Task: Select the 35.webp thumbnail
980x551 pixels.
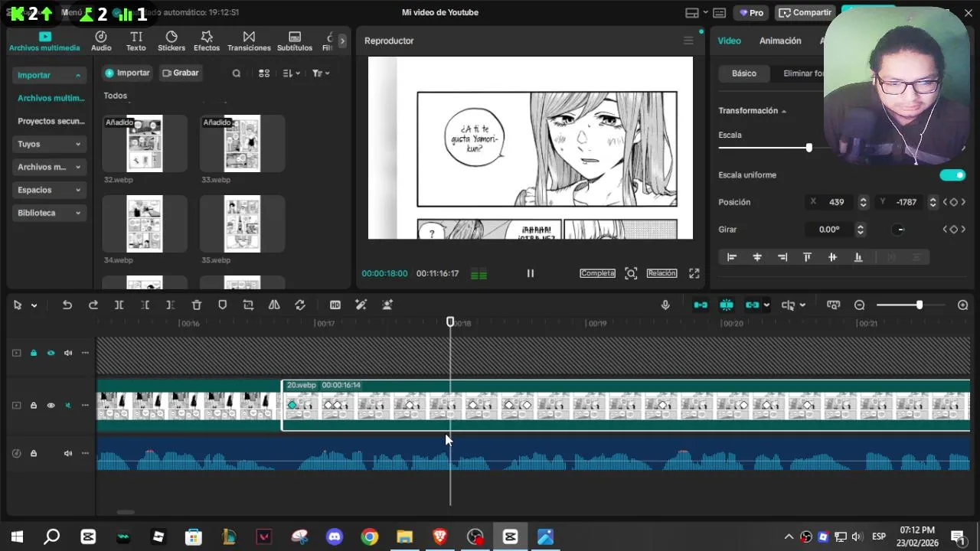Action: tap(242, 223)
